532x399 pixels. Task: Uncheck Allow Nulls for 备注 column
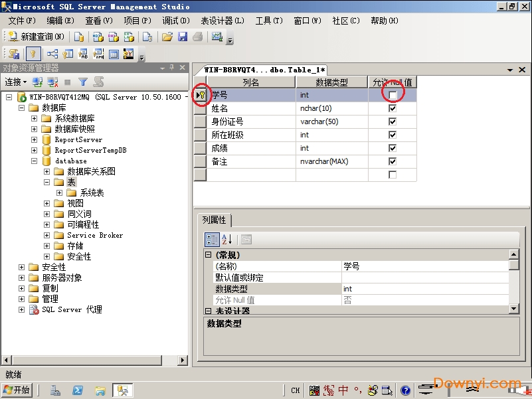click(393, 161)
